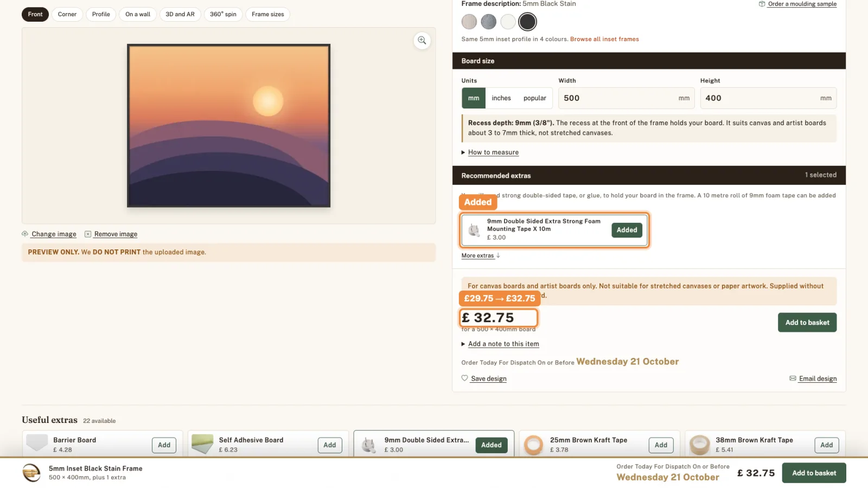Add Barrier Board extra

coord(164,445)
